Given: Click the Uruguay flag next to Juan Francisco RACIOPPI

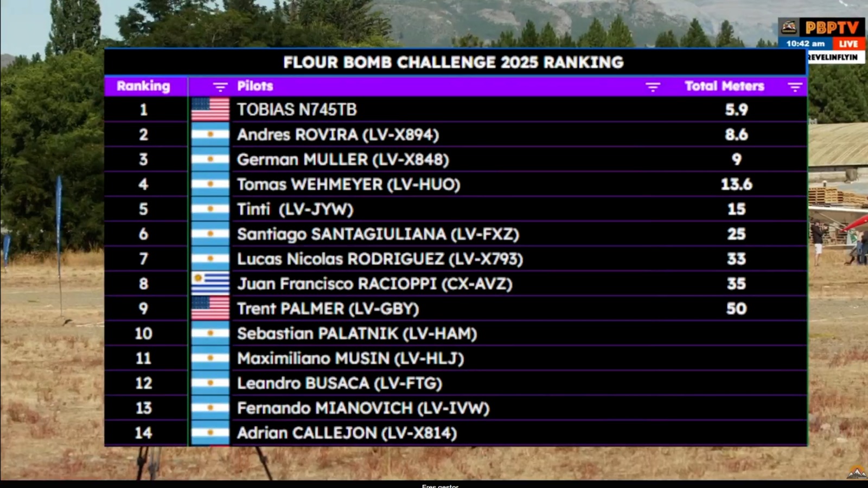Looking at the screenshot, I should [210, 284].
